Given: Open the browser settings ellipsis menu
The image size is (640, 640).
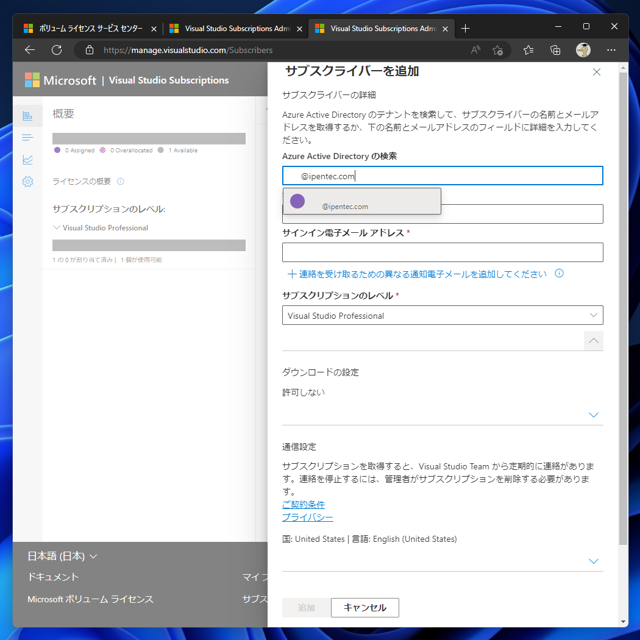Looking at the screenshot, I should coord(611,50).
